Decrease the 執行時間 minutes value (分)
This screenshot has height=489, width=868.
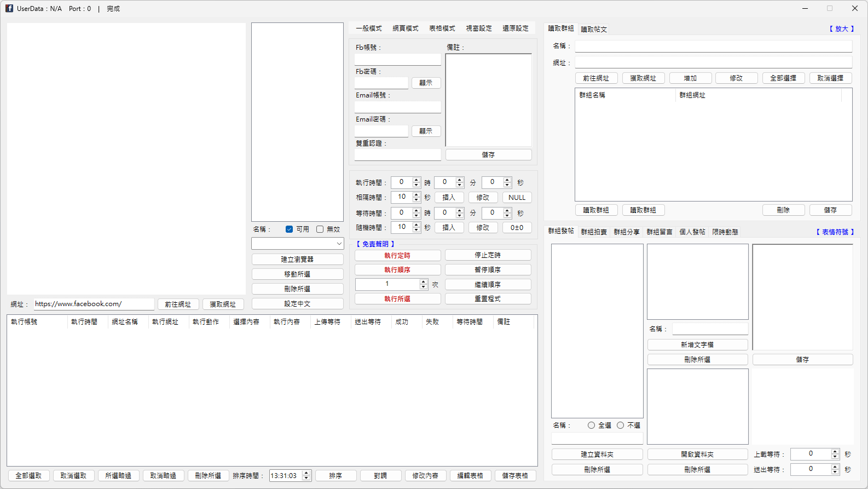460,185
